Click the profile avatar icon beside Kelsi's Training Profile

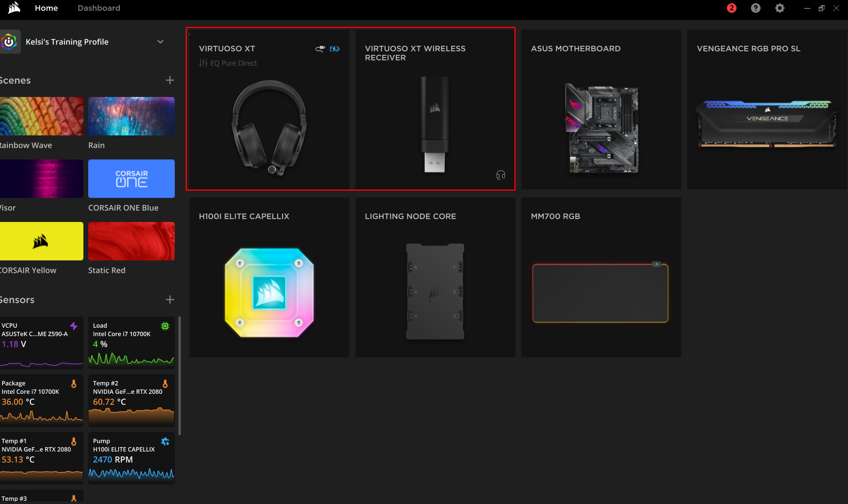click(10, 41)
